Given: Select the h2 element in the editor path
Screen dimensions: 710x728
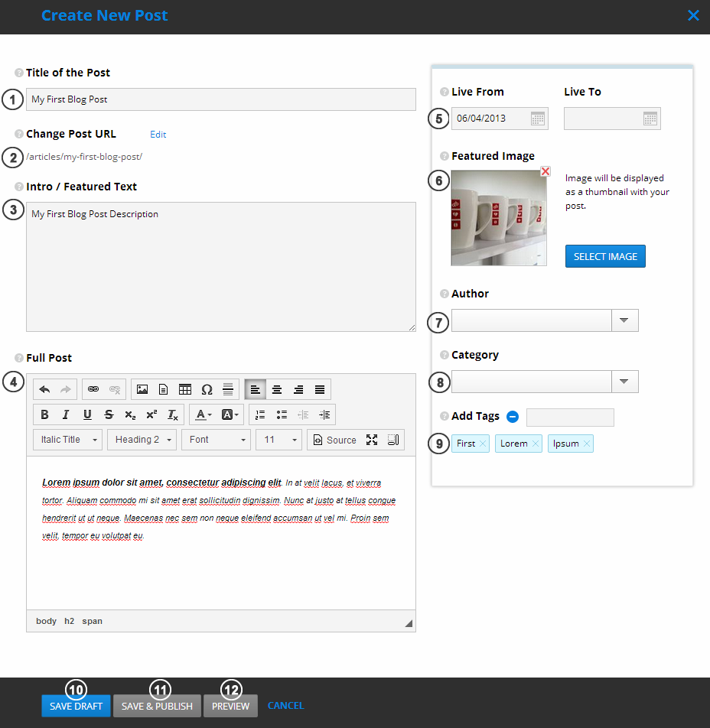Looking at the screenshot, I should tap(69, 621).
